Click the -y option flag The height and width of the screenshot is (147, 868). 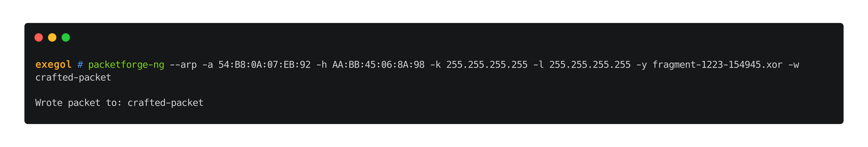pyautogui.click(x=642, y=64)
